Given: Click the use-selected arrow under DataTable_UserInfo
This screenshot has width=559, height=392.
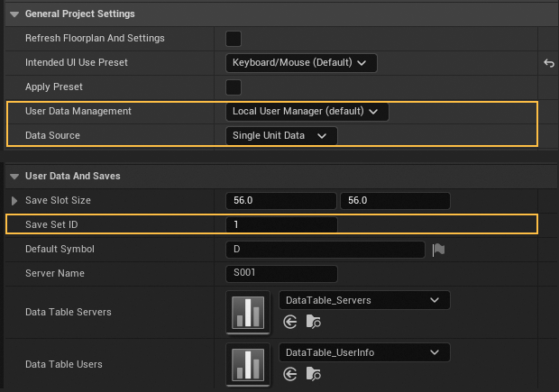Looking at the screenshot, I should coord(290,374).
